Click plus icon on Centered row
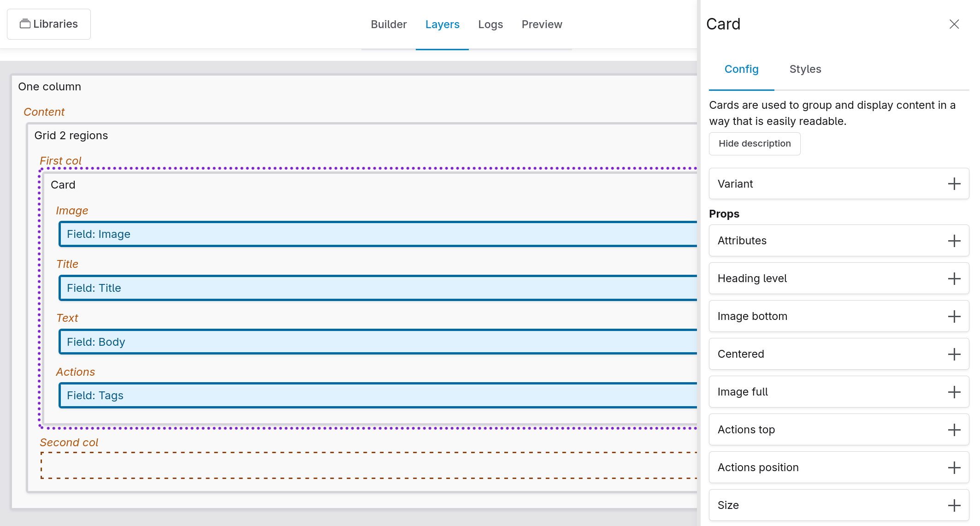Screen dimensions: 980x526 coord(954,354)
